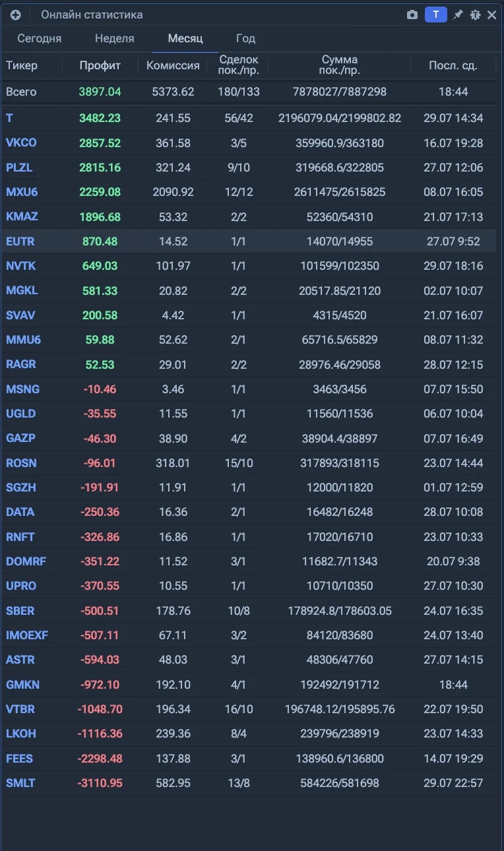The width and height of the screenshot is (504, 851).
Task: Select the GMKN ticker
Action: click(x=22, y=685)
